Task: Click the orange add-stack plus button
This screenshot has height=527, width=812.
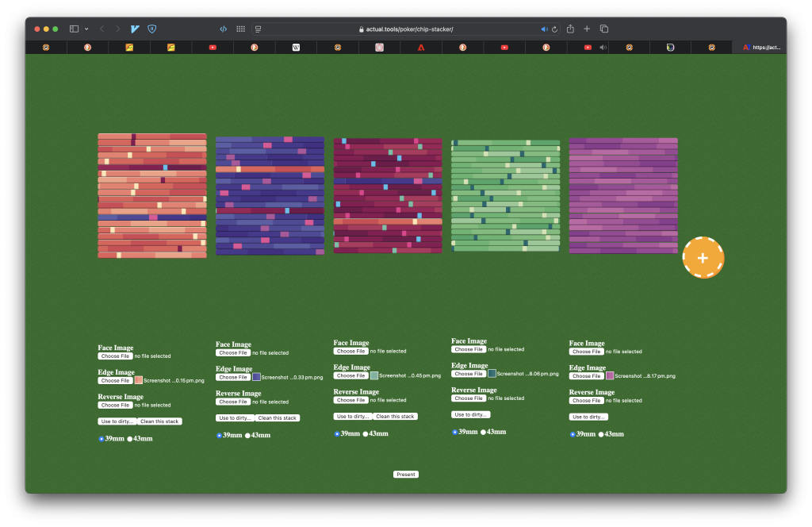Action: [703, 258]
